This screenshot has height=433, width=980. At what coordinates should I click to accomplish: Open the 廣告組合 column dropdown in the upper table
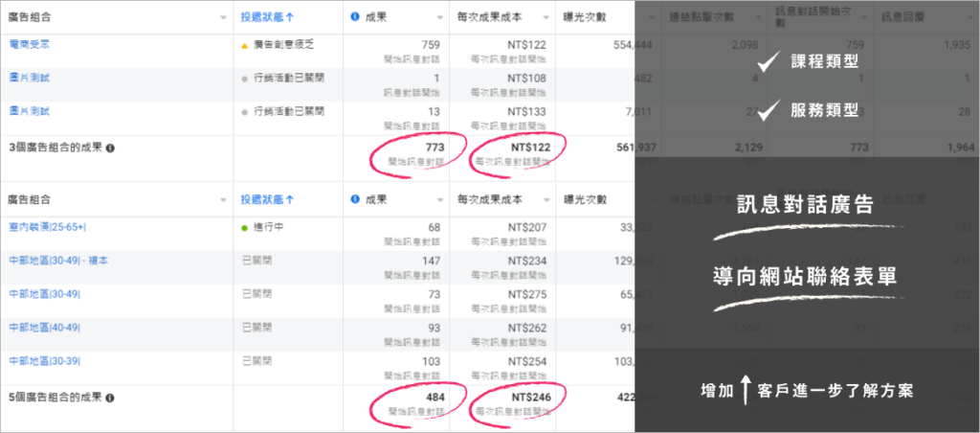(x=221, y=16)
